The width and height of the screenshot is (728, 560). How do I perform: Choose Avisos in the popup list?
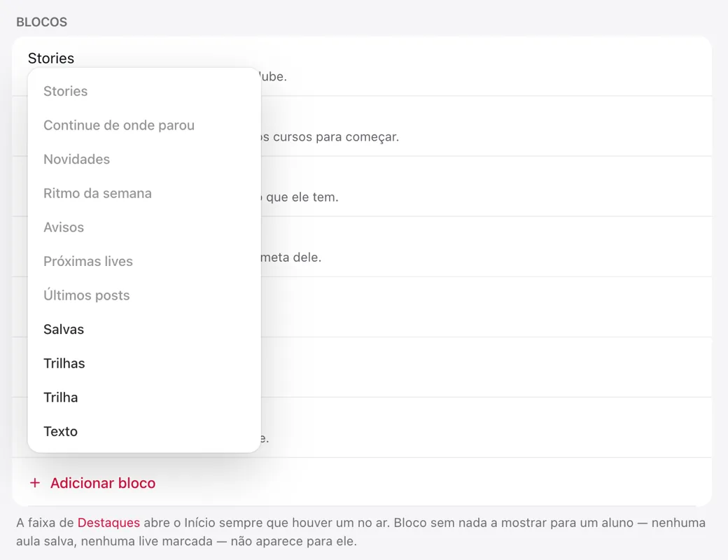(x=144, y=227)
